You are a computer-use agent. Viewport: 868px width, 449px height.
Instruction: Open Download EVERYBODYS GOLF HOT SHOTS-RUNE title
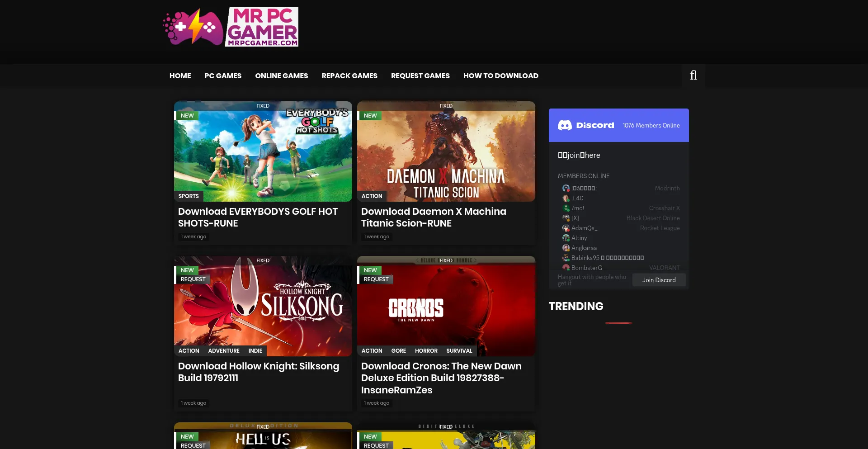coord(258,217)
